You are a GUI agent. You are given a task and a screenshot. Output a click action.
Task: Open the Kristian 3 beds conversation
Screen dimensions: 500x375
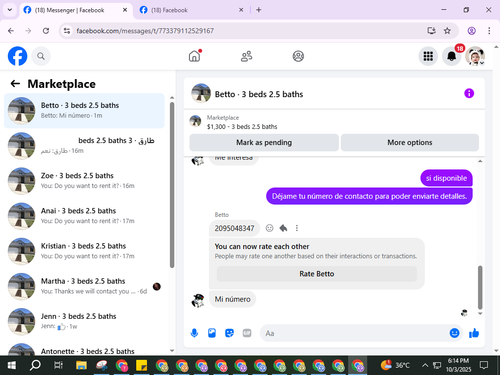tap(84, 251)
